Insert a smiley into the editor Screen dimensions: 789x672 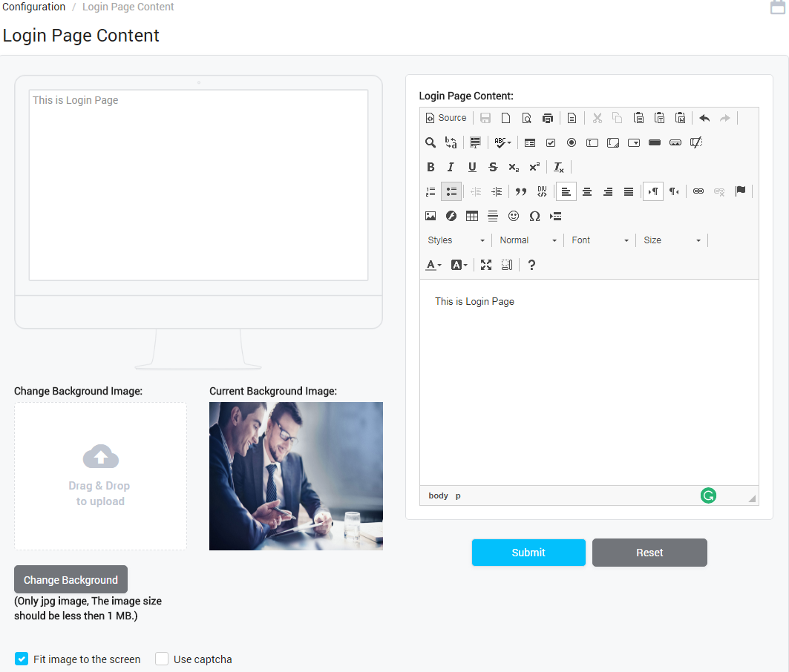pos(514,216)
